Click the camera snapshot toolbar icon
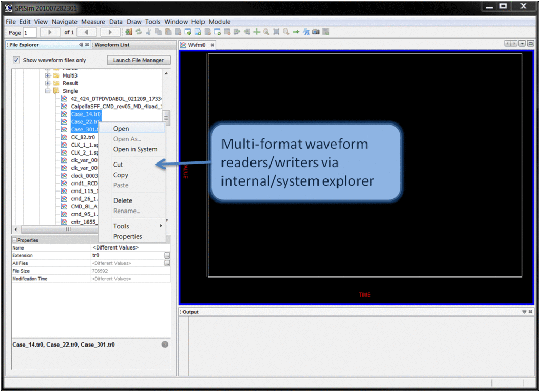 pos(316,32)
